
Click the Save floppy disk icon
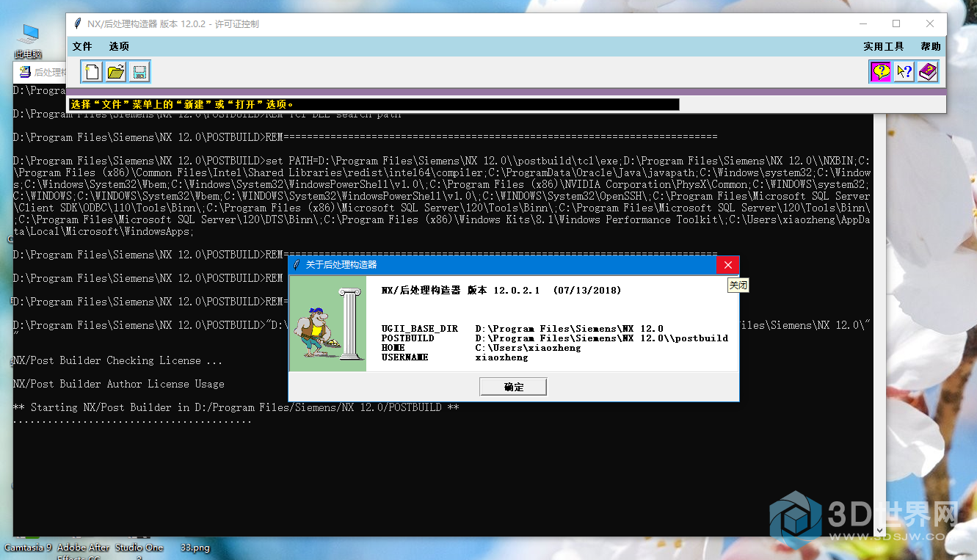(x=139, y=72)
